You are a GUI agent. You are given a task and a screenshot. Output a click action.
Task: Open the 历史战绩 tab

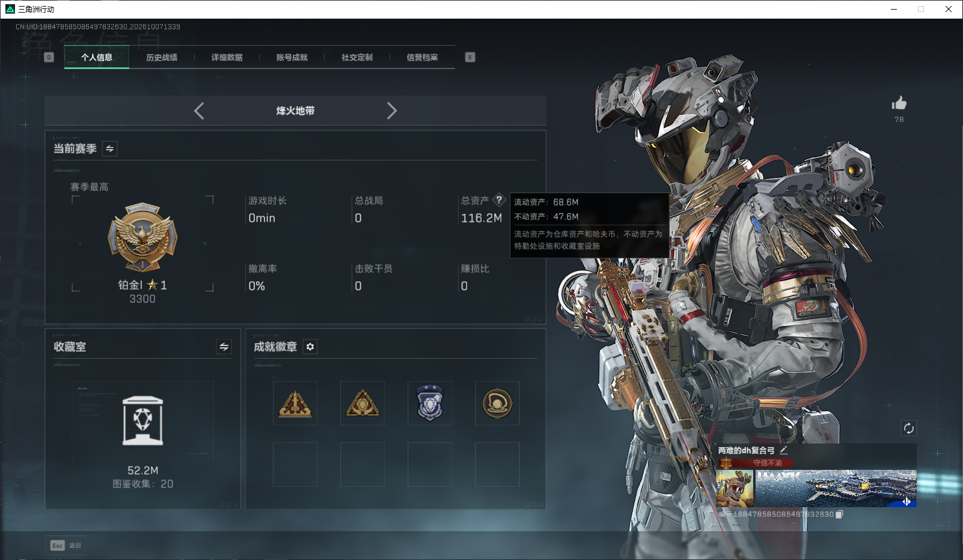(x=162, y=57)
